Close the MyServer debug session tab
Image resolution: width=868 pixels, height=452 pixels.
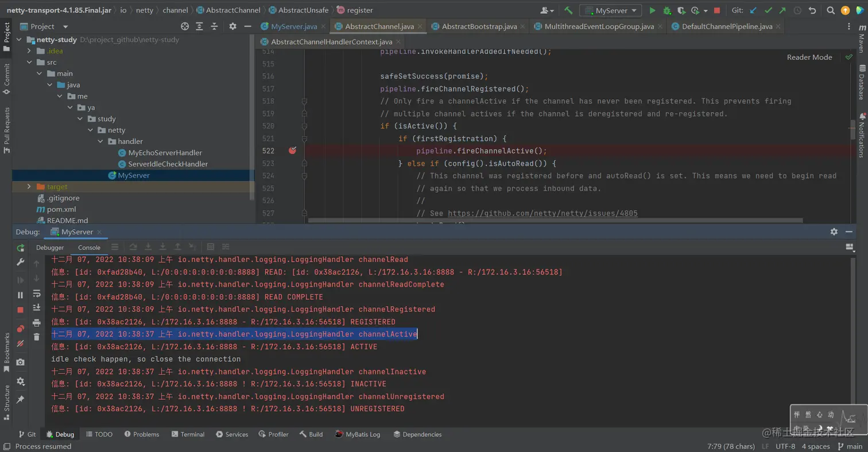click(x=100, y=232)
